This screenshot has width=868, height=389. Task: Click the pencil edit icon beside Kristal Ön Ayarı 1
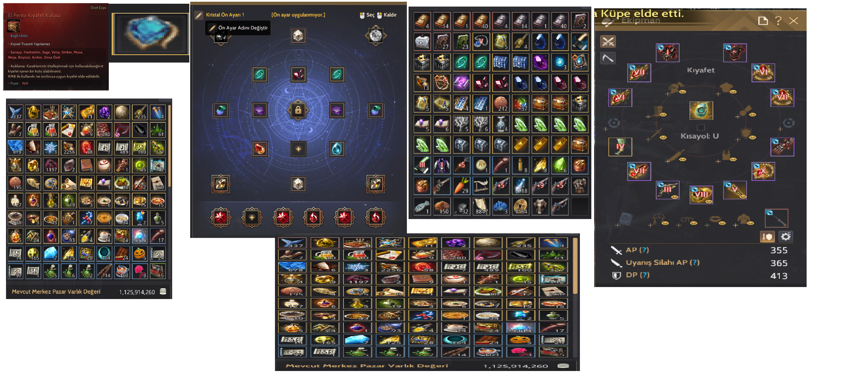pyautogui.click(x=199, y=15)
